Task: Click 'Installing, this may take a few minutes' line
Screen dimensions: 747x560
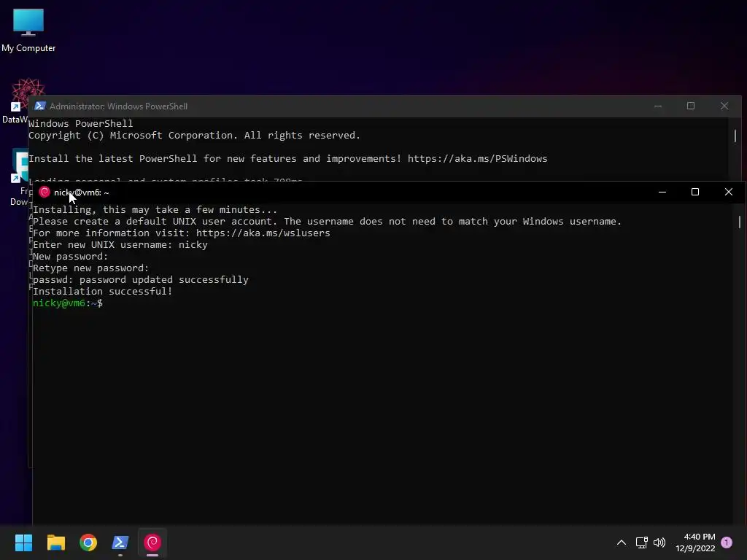Action: pos(155,209)
